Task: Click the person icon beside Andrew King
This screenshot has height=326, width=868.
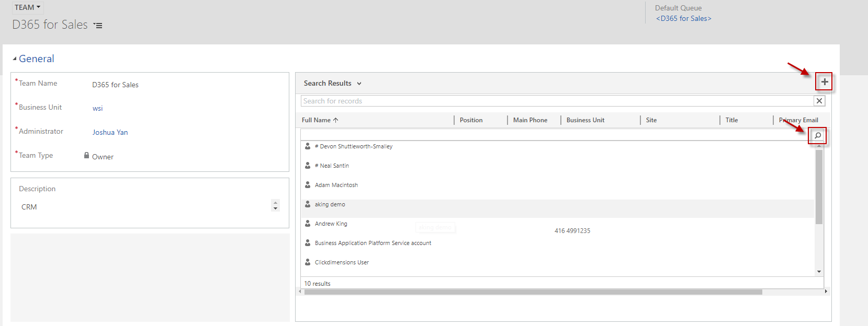Action: tap(308, 224)
